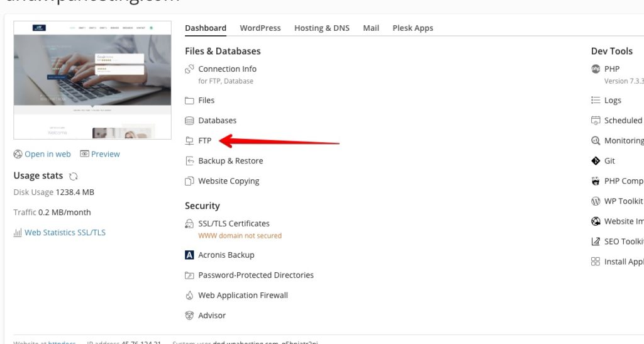
Task: Click the Dev Tools heading
Action: tap(611, 52)
